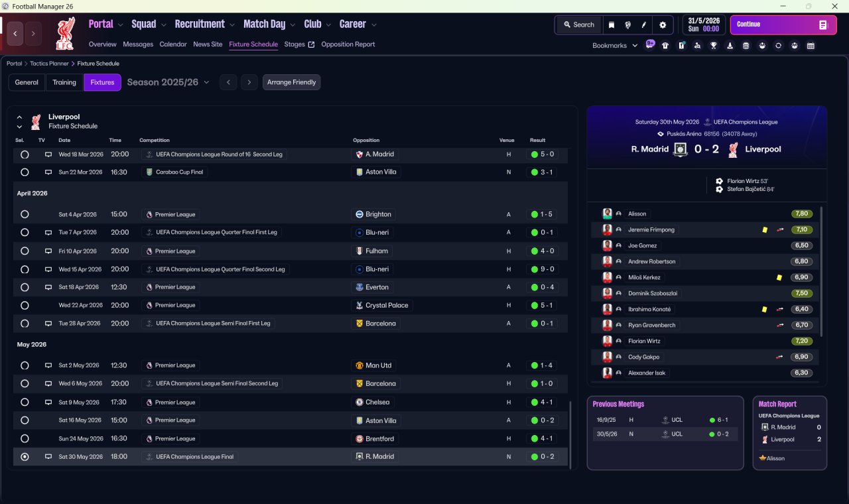Click the Liverpool club crest in the header

tap(66, 33)
